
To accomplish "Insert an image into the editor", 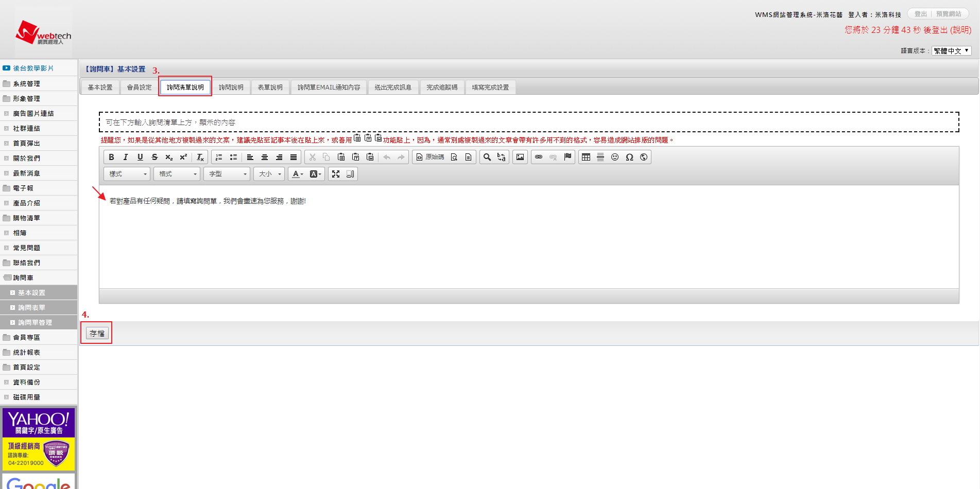I will [x=520, y=157].
